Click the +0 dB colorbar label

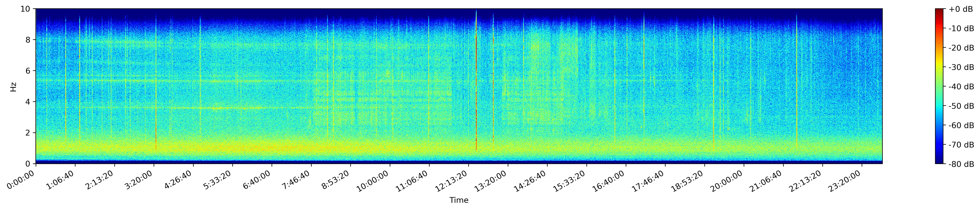point(961,9)
